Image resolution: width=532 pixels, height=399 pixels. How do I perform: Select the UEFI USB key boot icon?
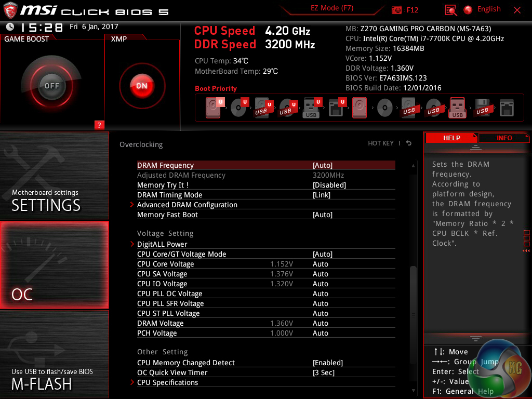312,108
